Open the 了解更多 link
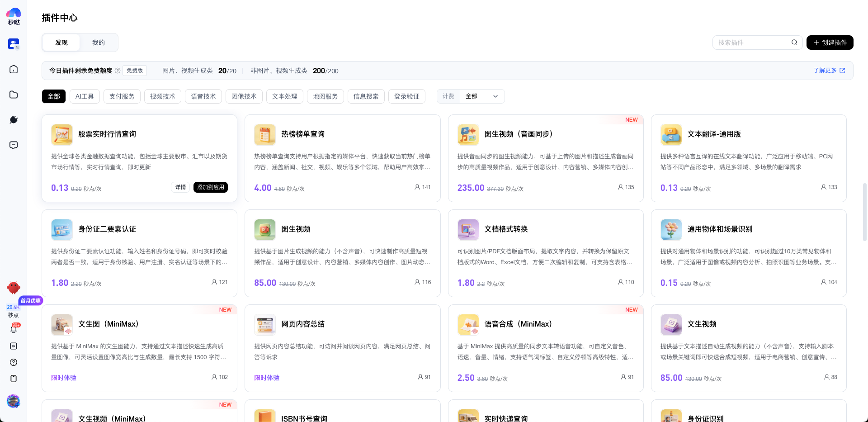The width and height of the screenshot is (868, 422). [829, 71]
